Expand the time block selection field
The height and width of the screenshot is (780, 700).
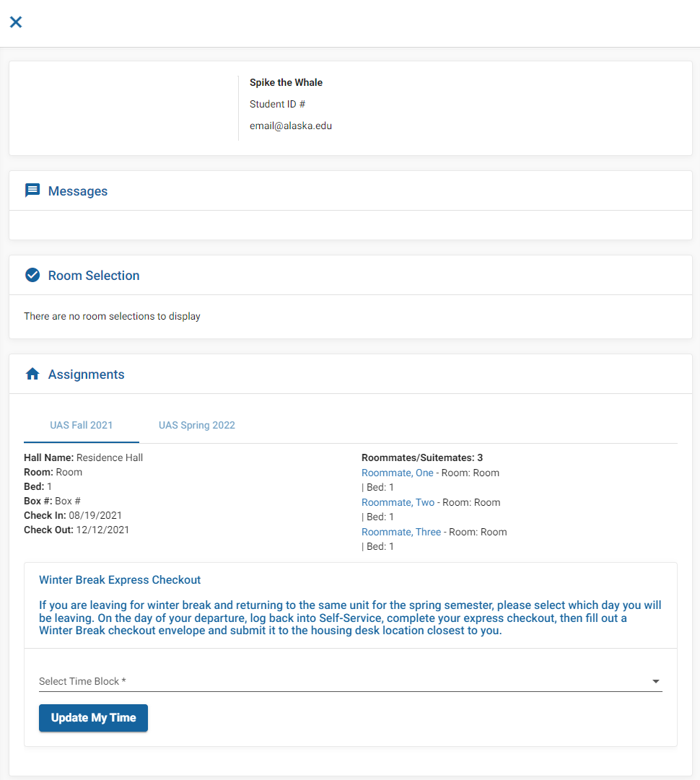click(350, 680)
